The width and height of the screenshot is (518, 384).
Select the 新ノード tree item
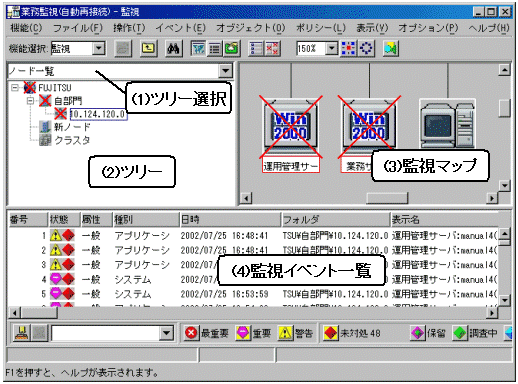72,127
